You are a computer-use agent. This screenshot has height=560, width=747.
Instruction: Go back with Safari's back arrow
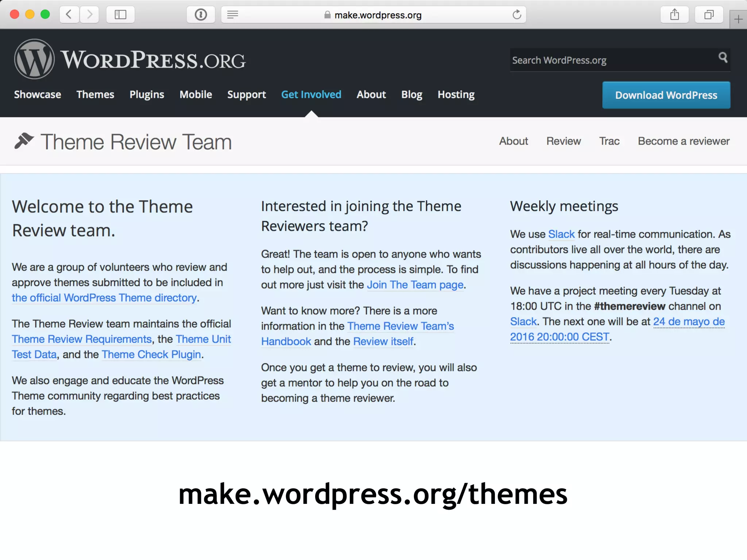69,15
